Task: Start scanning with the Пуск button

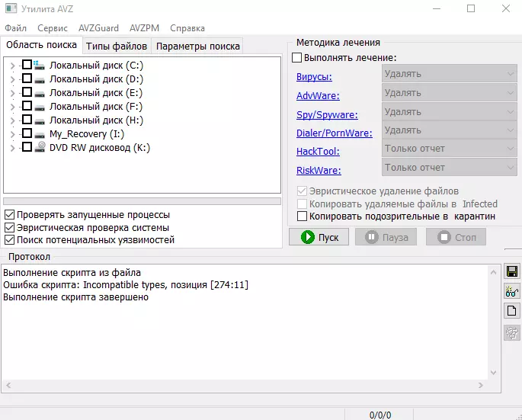Action: click(319, 237)
